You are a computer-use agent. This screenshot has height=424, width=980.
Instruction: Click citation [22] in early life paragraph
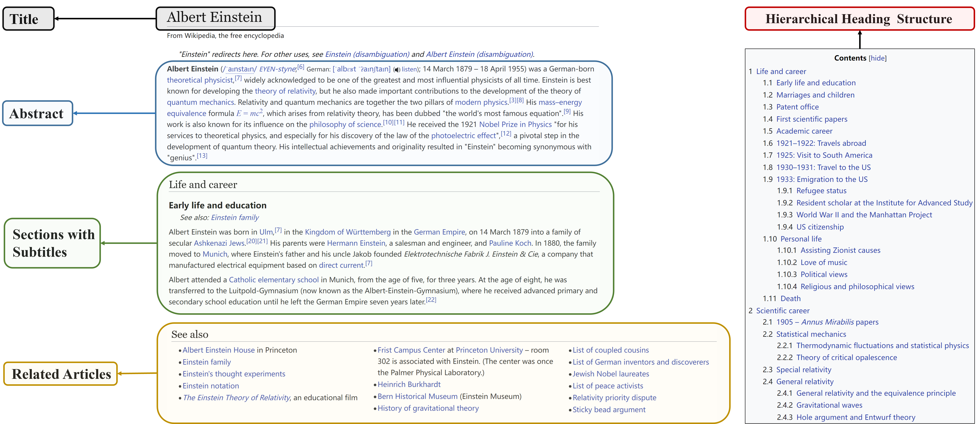(x=431, y=300)
